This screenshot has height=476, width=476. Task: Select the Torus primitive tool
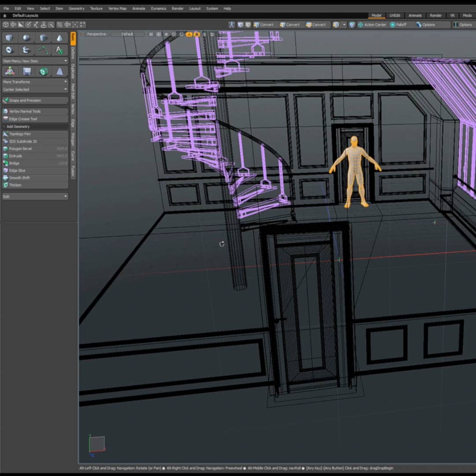[9, 50]
